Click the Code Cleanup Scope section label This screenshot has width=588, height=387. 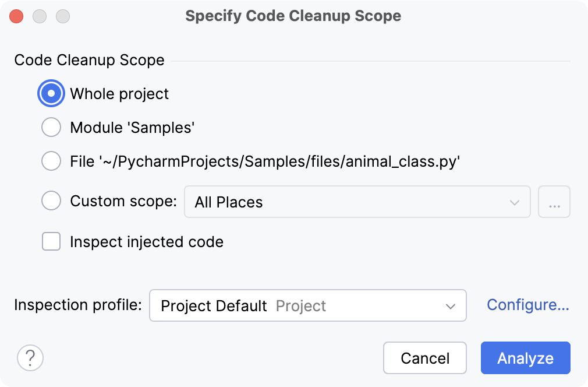(x=89, y=60)
